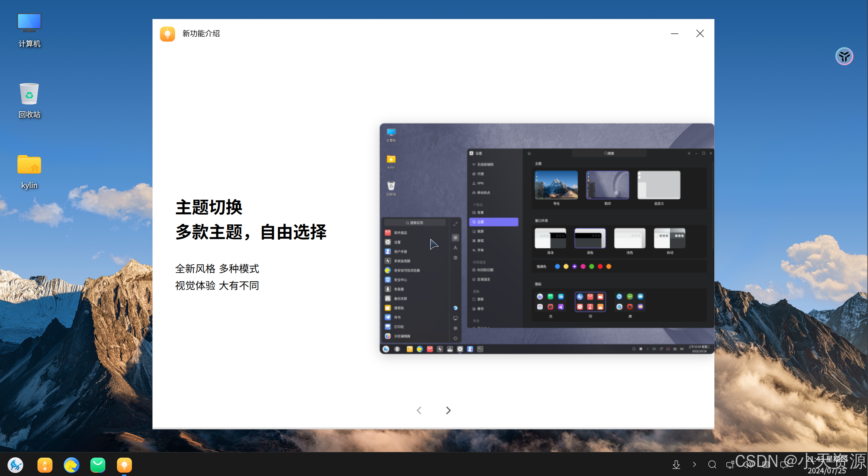Image resolution: width=868 pixels, height=476 pixels.
Task: Click the volume speaker tray icon
Action: pos(748,465)
